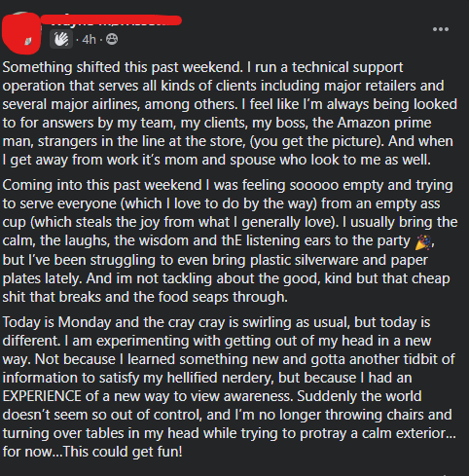
Task: Click the word "soooooo" in second paragraph
Action: (313, 185)
